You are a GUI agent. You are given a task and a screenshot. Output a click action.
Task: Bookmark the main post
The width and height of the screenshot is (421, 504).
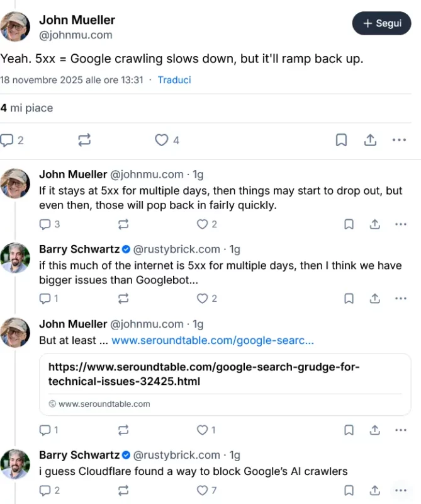click(x=342, y=140)
